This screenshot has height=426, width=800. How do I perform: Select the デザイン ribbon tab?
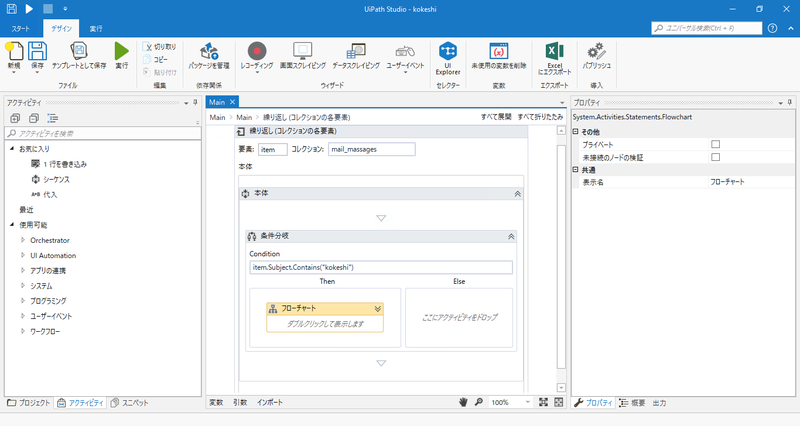(61, 29)
